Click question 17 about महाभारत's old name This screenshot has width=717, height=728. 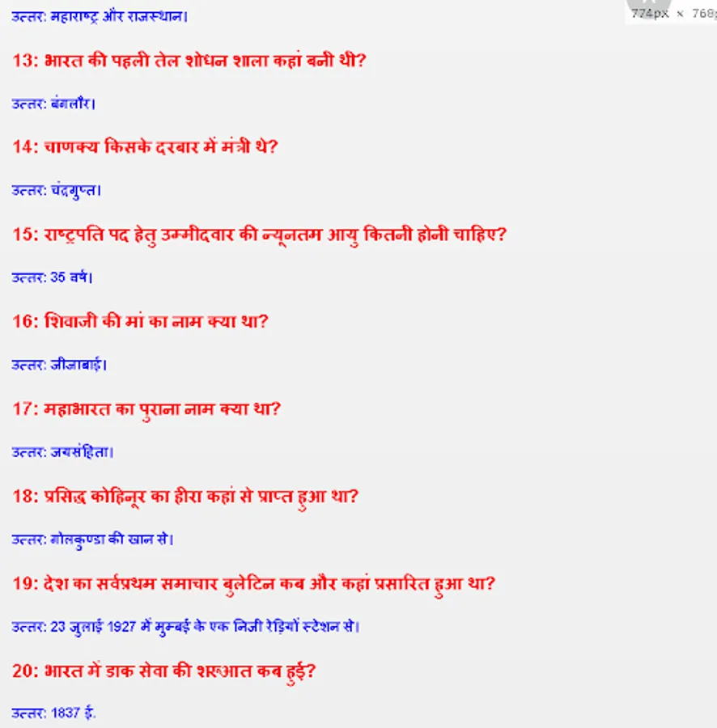pyautogui.click(x=146, y=409)
